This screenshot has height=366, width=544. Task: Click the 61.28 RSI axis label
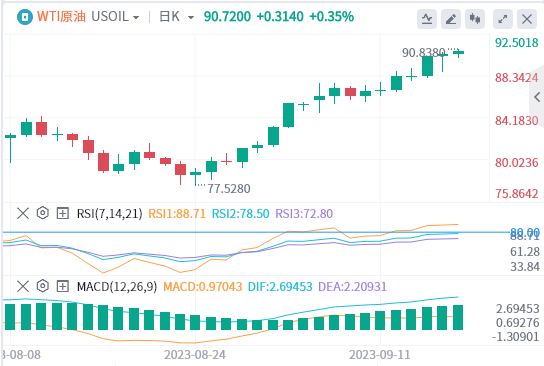click(x=525, y=252)
